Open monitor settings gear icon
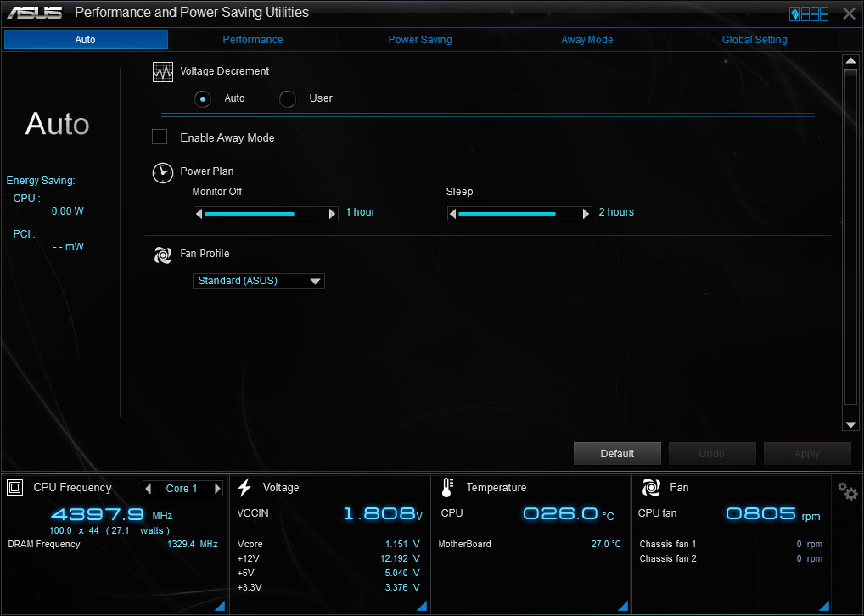The height and width of the screenshot is (616, 864). coord(848,491)
